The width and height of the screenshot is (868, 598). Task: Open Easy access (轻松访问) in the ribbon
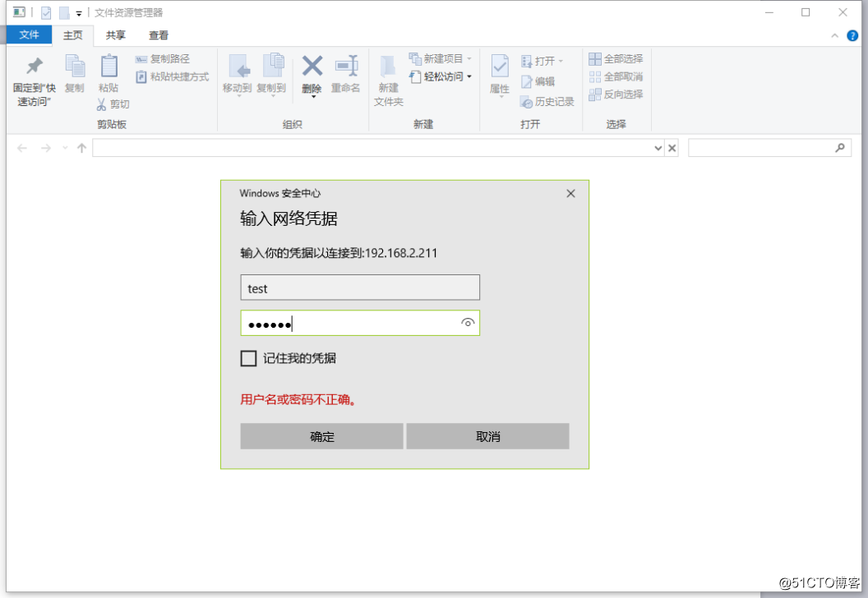pos(441,76)
